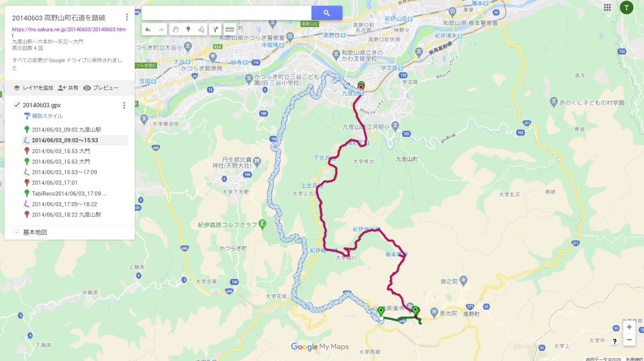Uncheck the 20140603.gpx layer checkbox
This screenshot has width=644, height=361.
coord(17,105)
